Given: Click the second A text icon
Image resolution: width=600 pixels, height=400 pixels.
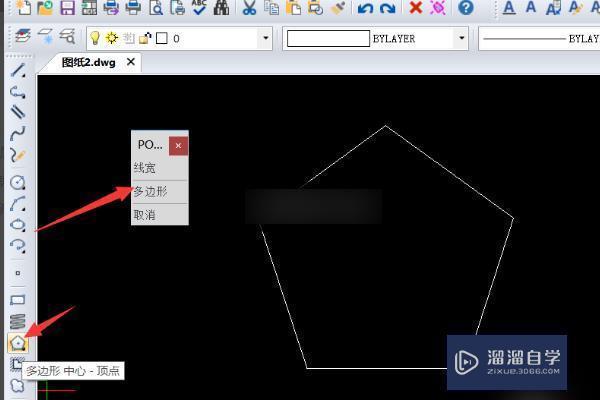Looking at the screenshot, I should pos(531,7).
